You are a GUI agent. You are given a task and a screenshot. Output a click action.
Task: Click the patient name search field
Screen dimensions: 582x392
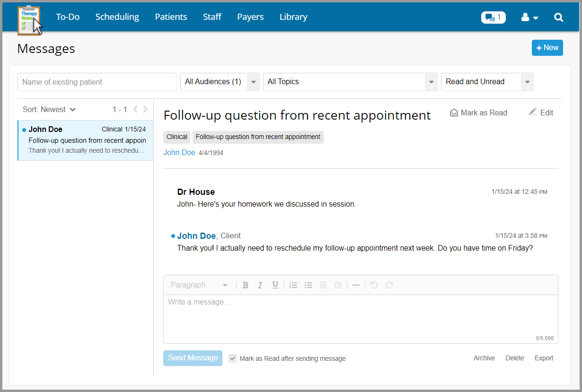coord(97,82)
